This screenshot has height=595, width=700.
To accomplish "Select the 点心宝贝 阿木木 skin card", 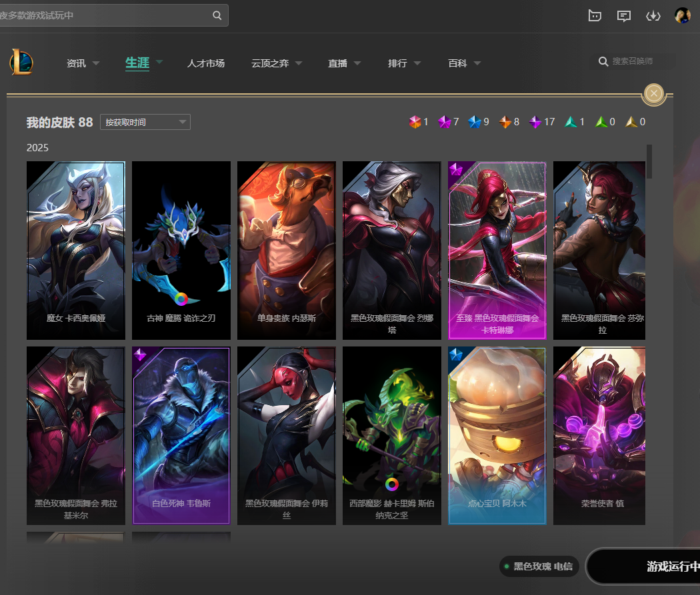I will 497,436.
